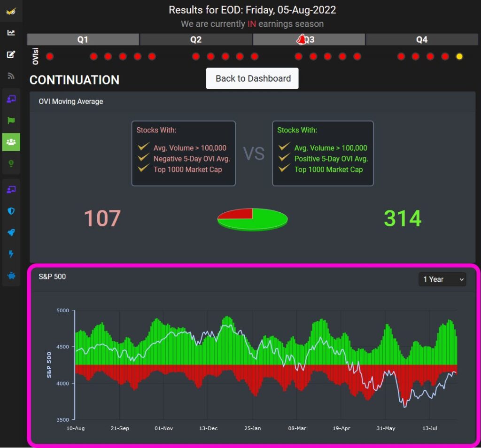
Task: Click the Back to Dashboard button
Action: coord(252,78)
